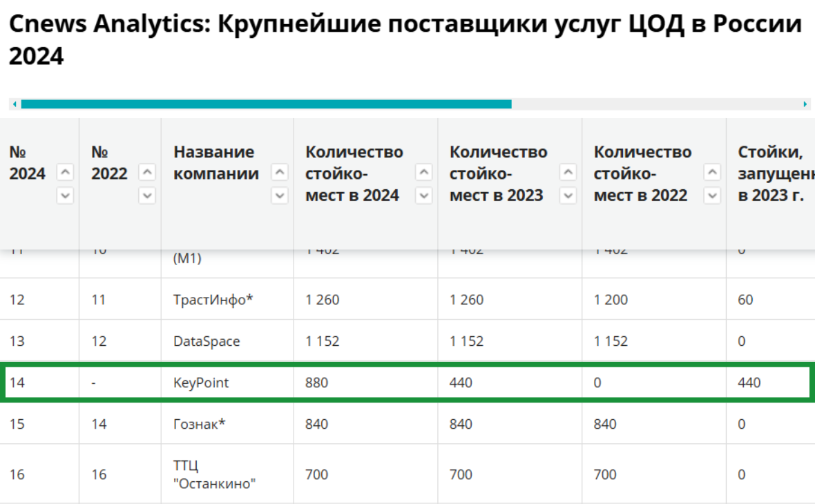
Task: Click value 60 in ТрастИнфо row
Action: (x=745, y=300)
